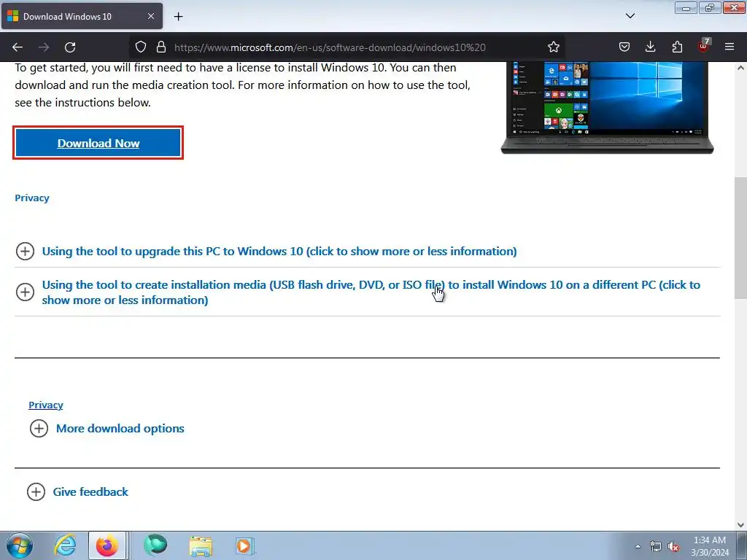Close the Download Windows 10 tab
Viewport: 747px width, 560px height.
[x=150, y=16]
